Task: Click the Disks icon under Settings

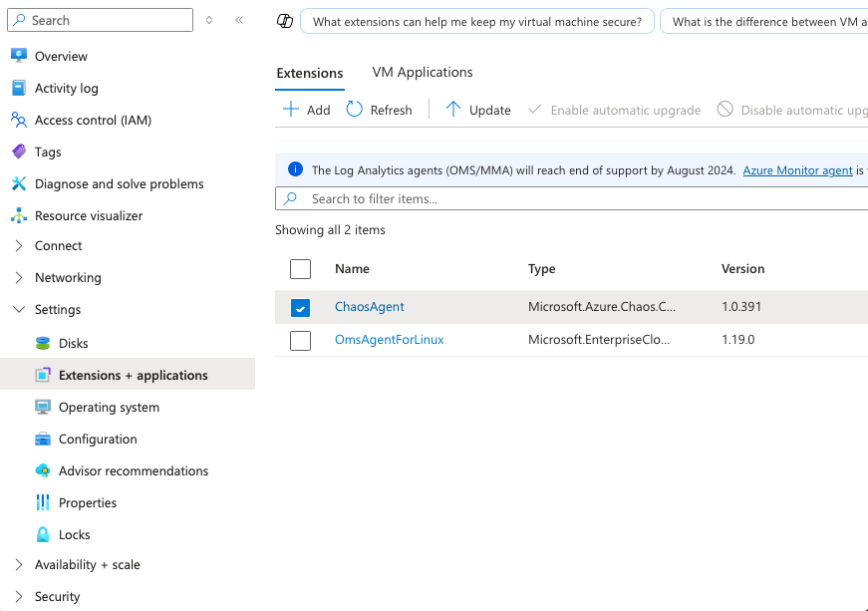Action: [42, 343]
